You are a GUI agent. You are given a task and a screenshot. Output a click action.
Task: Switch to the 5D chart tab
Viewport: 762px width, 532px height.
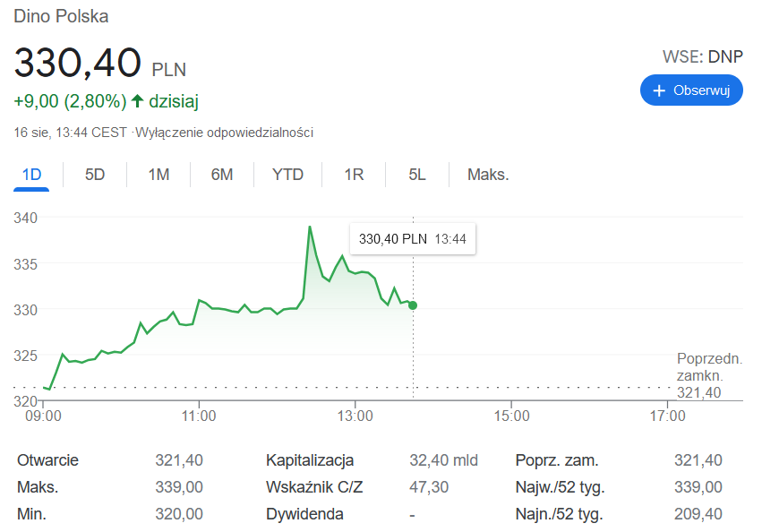(x=95, y=175)
